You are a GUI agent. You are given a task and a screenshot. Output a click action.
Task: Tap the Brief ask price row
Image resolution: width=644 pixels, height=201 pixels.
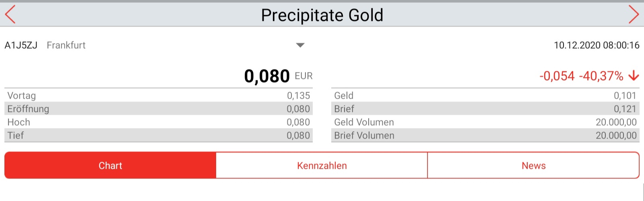485,109
